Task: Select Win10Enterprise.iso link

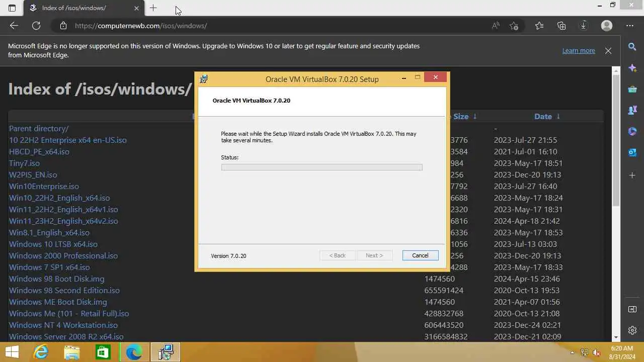Action: 44,186
